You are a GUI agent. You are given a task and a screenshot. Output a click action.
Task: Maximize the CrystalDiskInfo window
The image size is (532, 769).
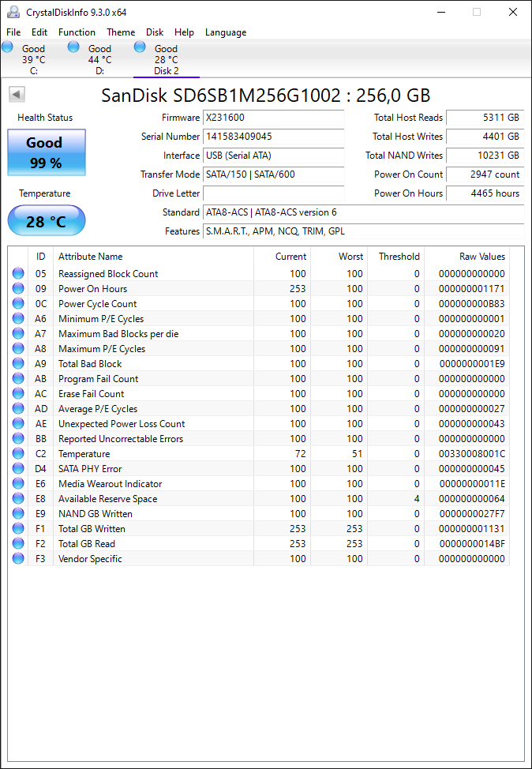(477, 13)
